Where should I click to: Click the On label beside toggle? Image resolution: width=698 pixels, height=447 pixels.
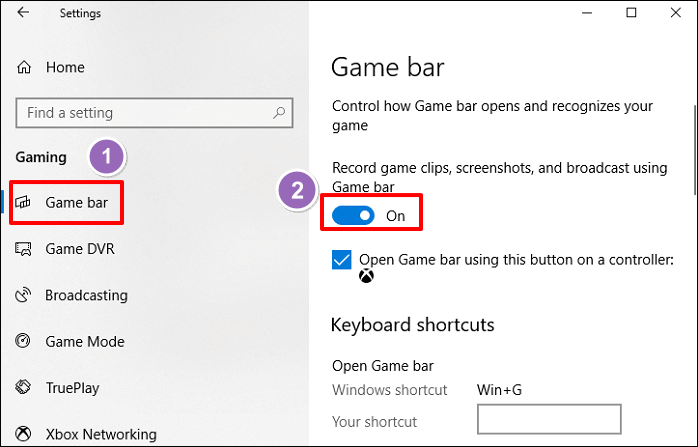[x=396, y=216]
